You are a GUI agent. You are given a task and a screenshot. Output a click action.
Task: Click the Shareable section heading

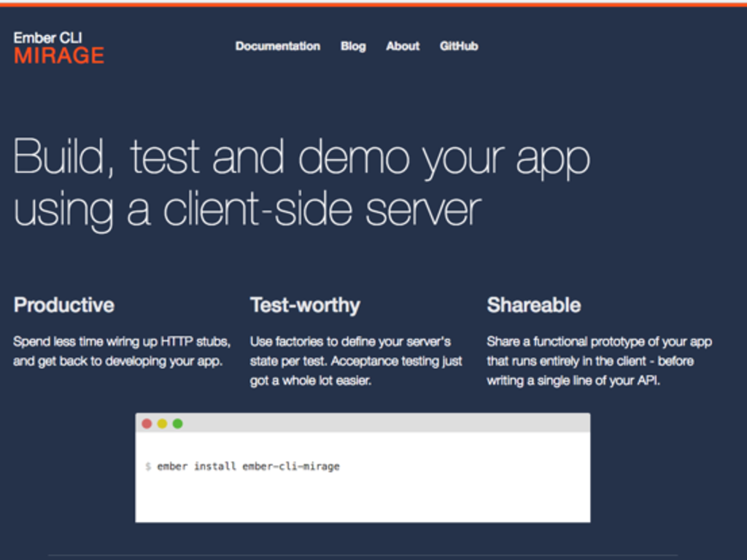pos(534,306)
